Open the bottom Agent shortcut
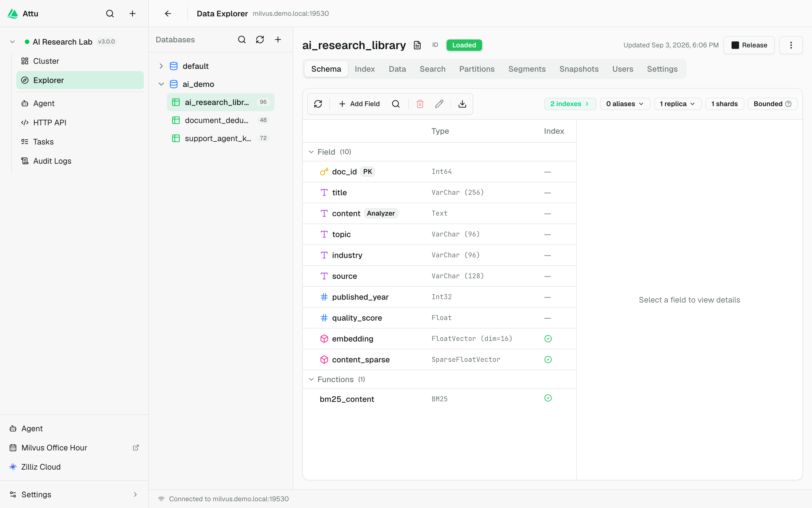The width and height of the screenshot is (812, 508). (x=74, y=428)
